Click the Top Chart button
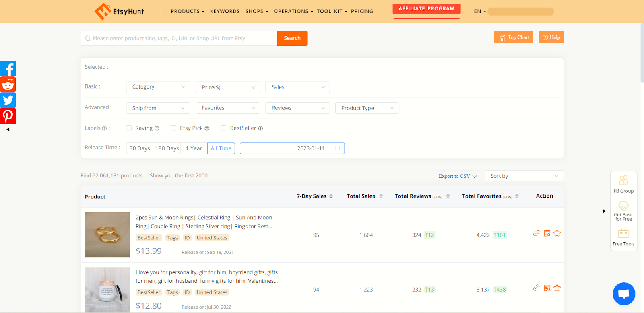Viewport: 644px width, 313px height. [x=514, y=37]
